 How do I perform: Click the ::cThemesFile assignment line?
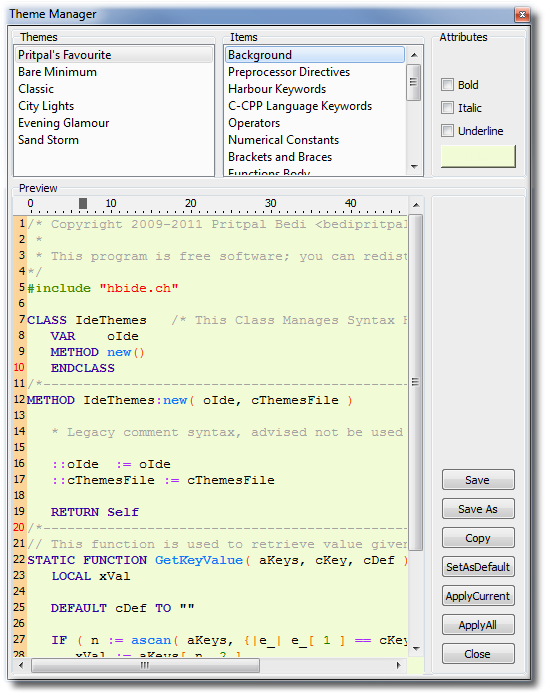[x=163, y=480]
